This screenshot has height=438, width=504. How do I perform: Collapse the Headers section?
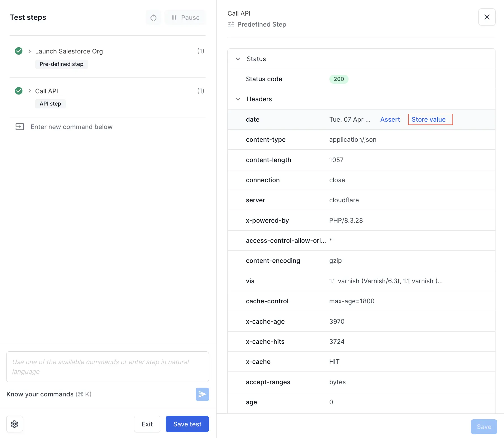tap(238, 99)
